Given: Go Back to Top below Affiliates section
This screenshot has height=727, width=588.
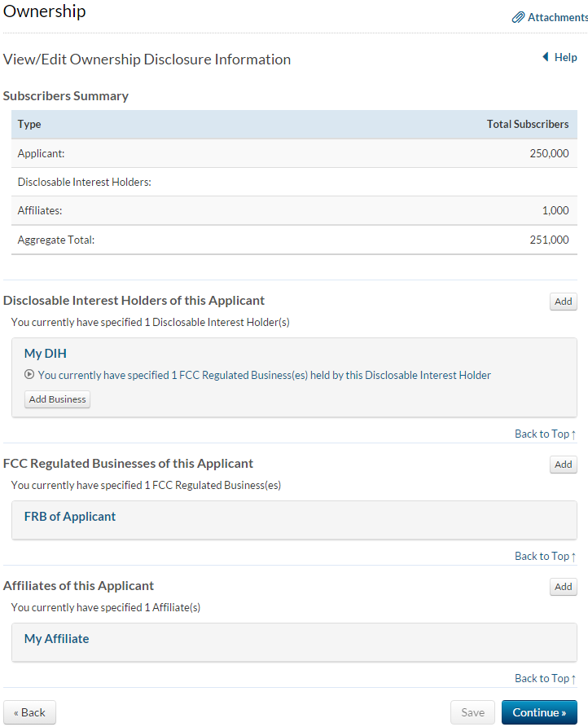Looking at the screenshot, I should click(545, 678).
